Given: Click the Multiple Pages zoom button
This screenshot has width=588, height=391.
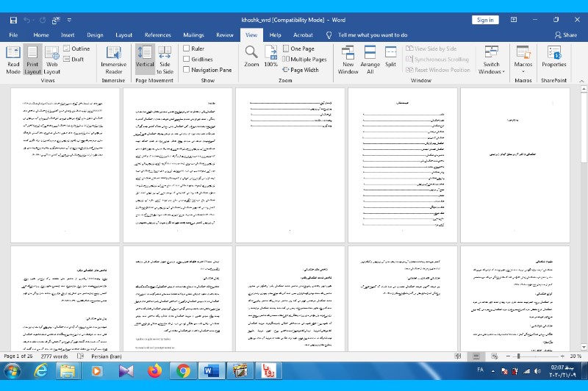Looking at the screenshot, I should pos(304,59).
